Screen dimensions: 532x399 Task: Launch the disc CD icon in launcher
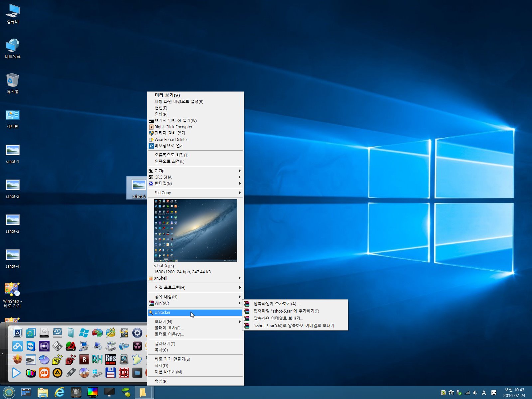[x=84, y=373]
